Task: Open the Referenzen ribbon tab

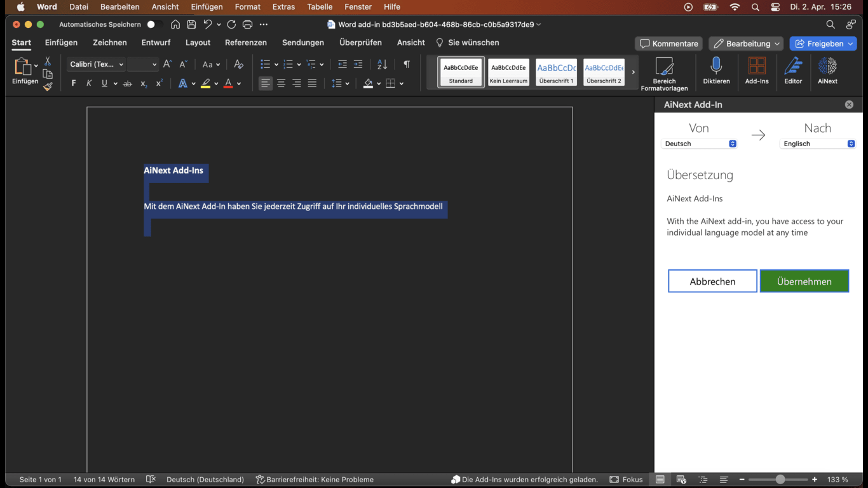Action: (x=246, y=43)
